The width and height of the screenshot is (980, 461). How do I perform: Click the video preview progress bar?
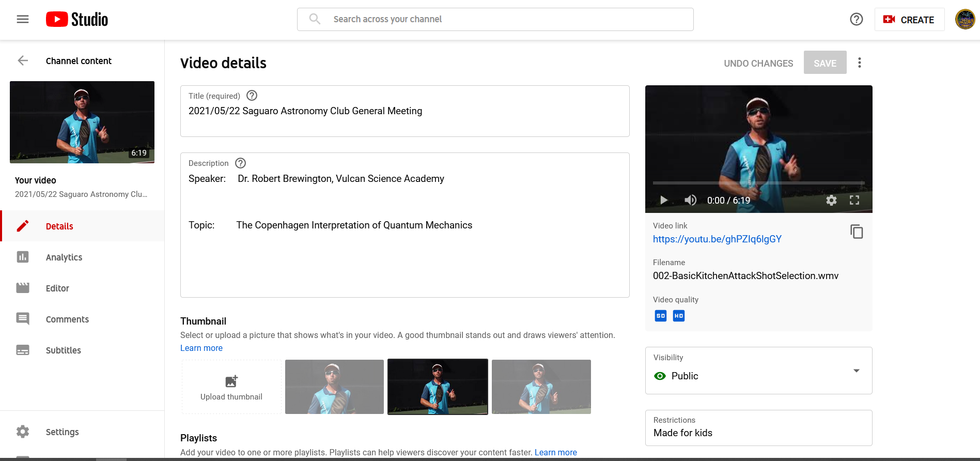tap(758, 183)
